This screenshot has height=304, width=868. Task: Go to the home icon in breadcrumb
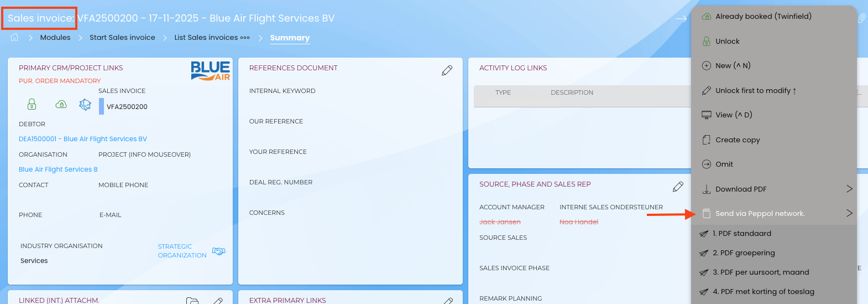[x=14, y=37]
